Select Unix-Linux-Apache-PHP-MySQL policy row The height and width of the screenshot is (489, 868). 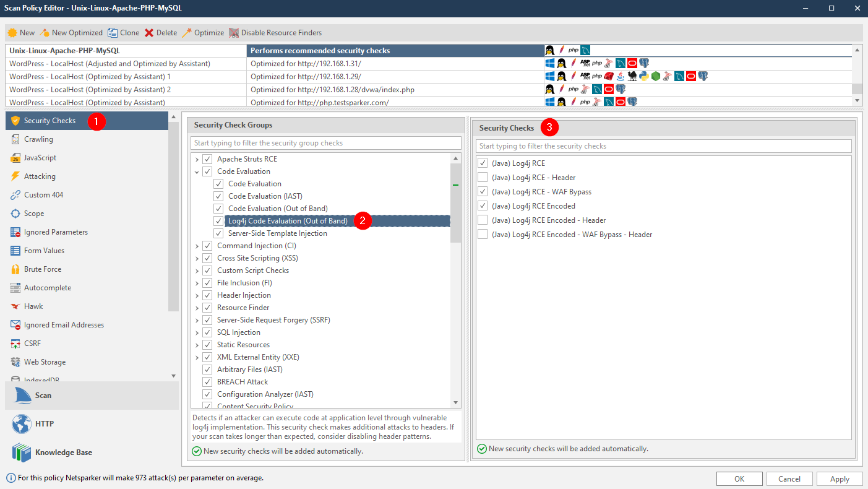point(429,50)
